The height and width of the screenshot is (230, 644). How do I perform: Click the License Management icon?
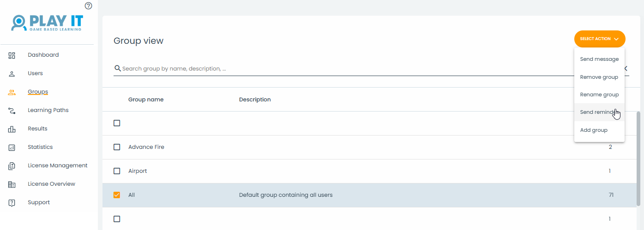12,166
